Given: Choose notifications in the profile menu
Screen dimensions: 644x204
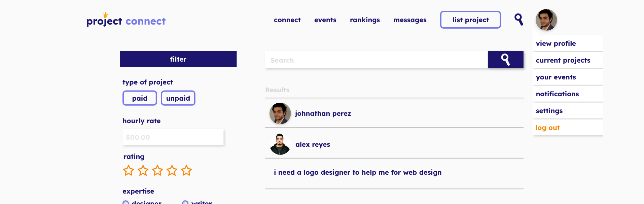Looking at the screenshot, I should 557,94.
